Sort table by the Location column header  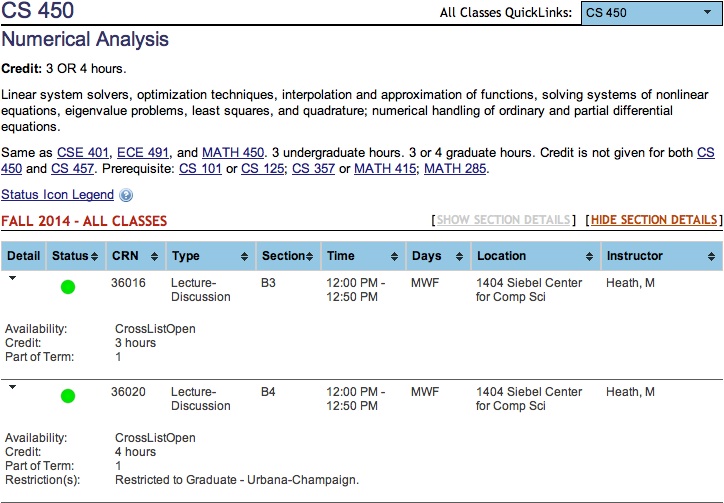(532, 257)
